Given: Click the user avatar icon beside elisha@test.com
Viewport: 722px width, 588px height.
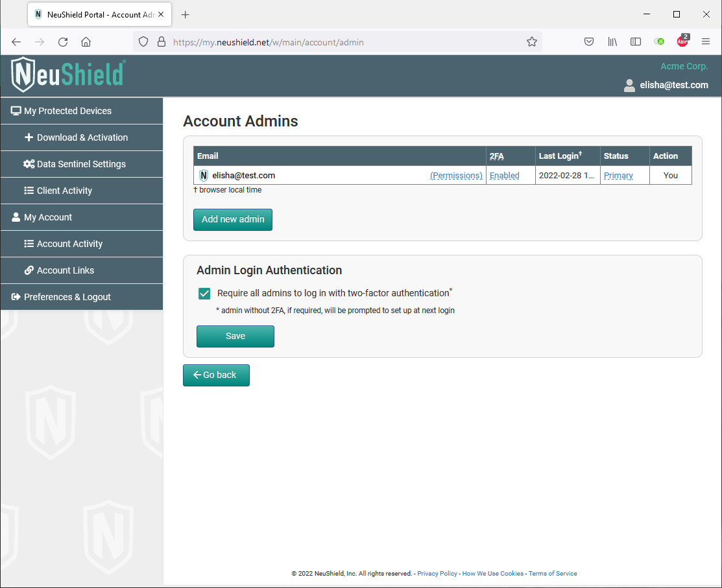Looking at the screenshot, I should tap(629, 85).
